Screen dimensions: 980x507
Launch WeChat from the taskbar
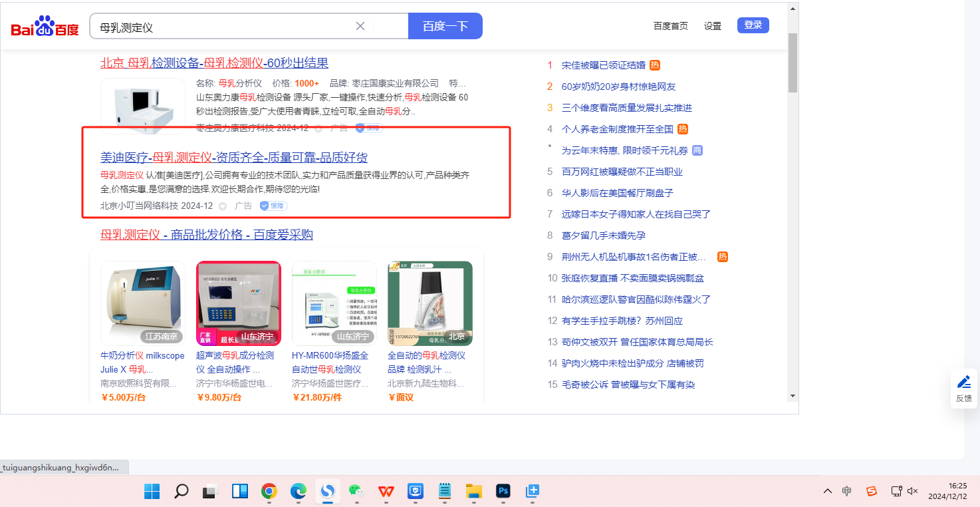tap(357, 492)
